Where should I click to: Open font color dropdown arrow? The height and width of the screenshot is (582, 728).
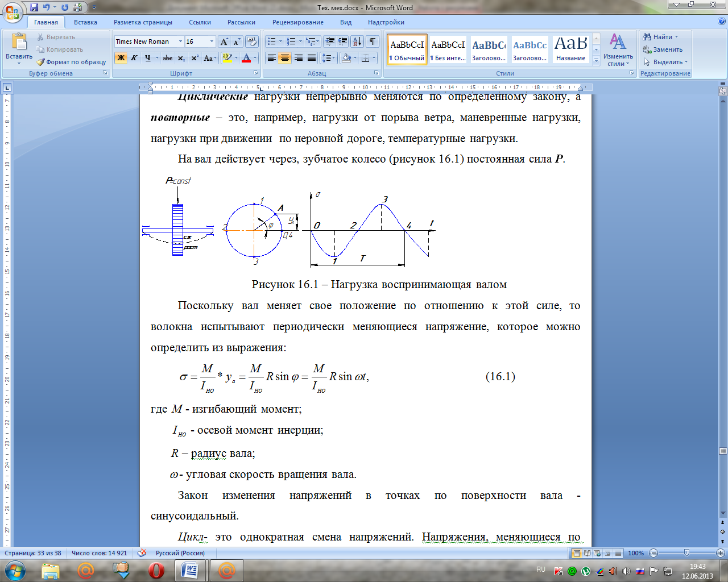[255, 58]
